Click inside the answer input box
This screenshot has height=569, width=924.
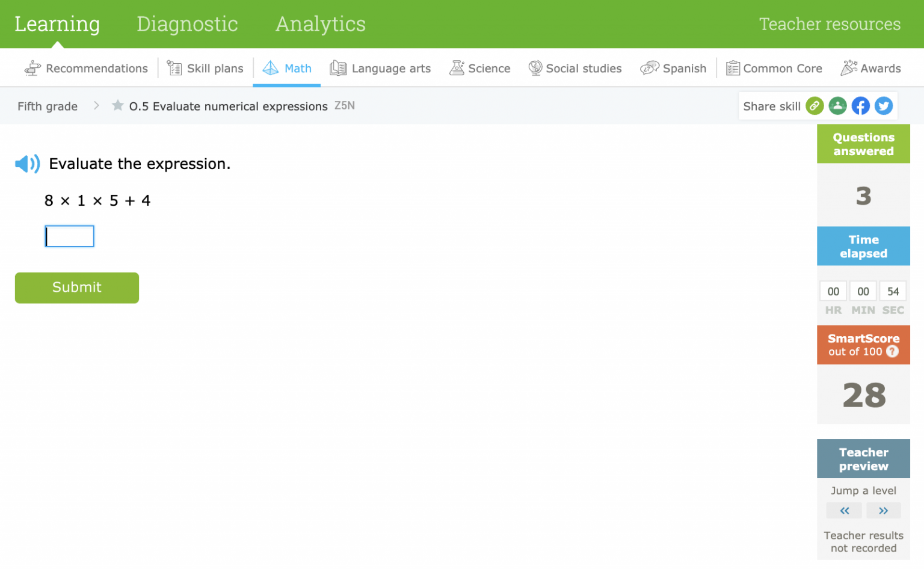(x=69, y=236)
